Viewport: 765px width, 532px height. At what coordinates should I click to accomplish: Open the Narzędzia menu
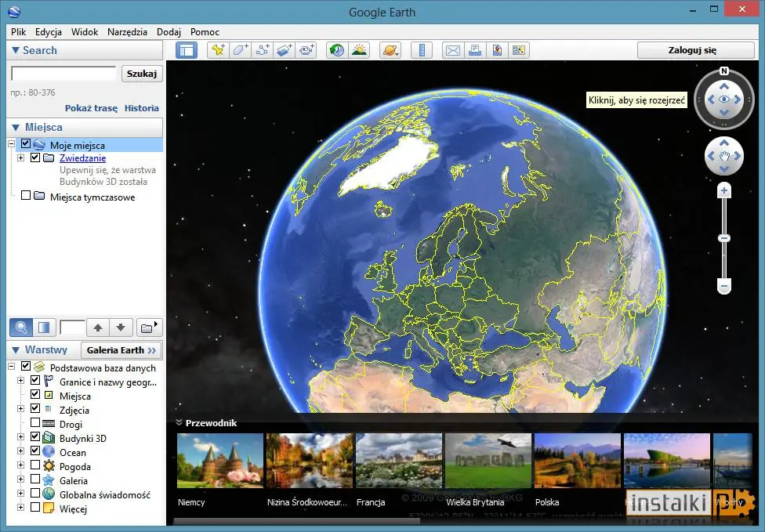pyautogui.click(x=127, y=31)
